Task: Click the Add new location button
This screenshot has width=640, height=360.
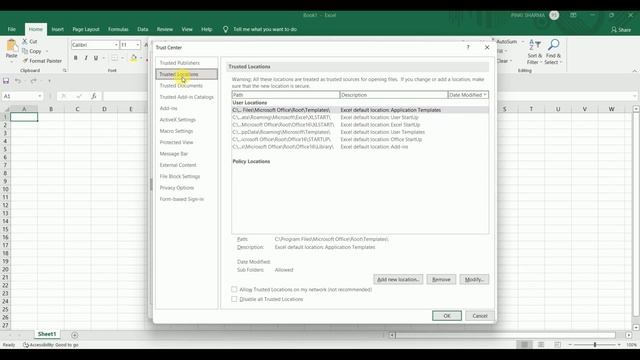Action: (398, 280)
